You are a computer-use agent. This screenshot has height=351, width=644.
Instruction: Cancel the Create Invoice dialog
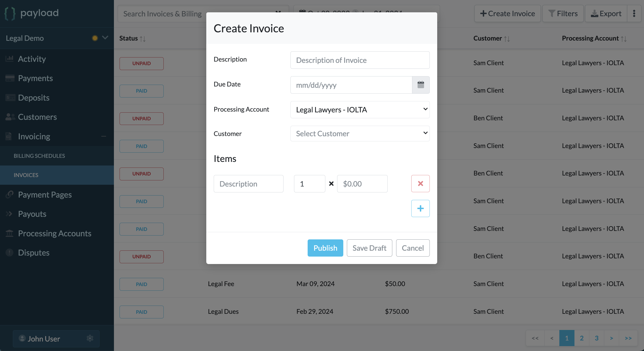coord(413,248)
